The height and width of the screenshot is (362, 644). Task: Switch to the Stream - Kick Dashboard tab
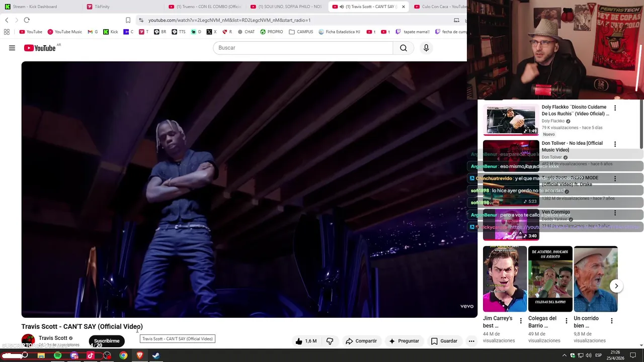[x=39, y=7]
